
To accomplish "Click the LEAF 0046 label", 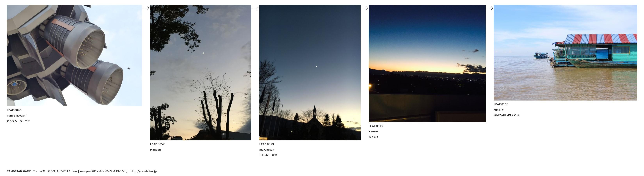I will click(x=14, y=110).
